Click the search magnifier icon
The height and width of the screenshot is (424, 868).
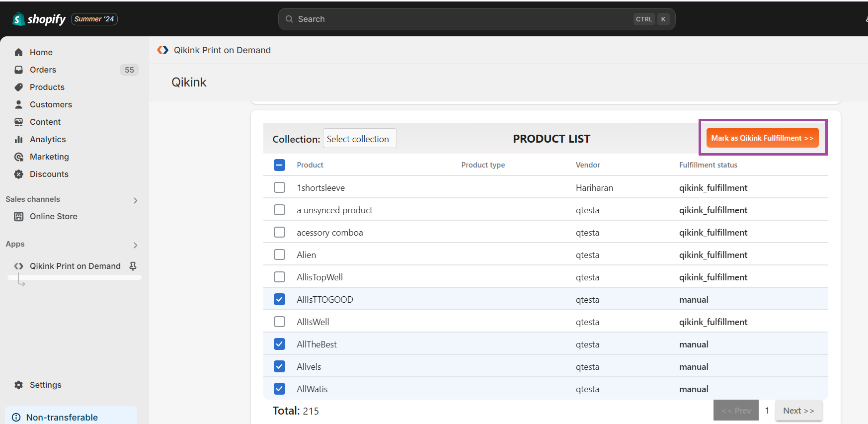pyautogui.click(x=289, y=19)
